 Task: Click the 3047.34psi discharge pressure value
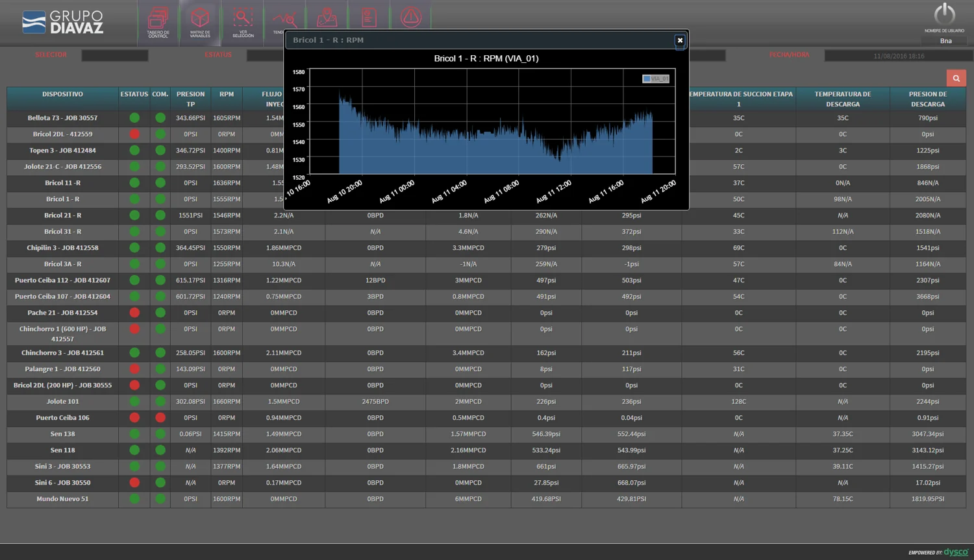928,434
